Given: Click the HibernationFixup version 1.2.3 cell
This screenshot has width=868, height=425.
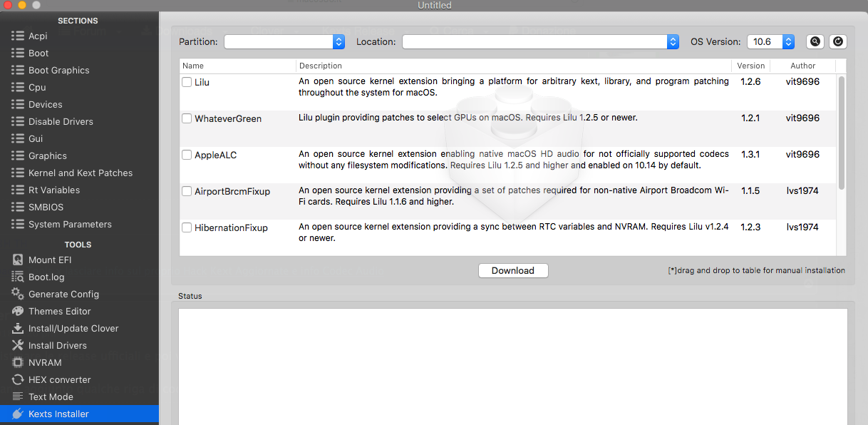Looking at the screenshot, I should [x=750, y=227].
